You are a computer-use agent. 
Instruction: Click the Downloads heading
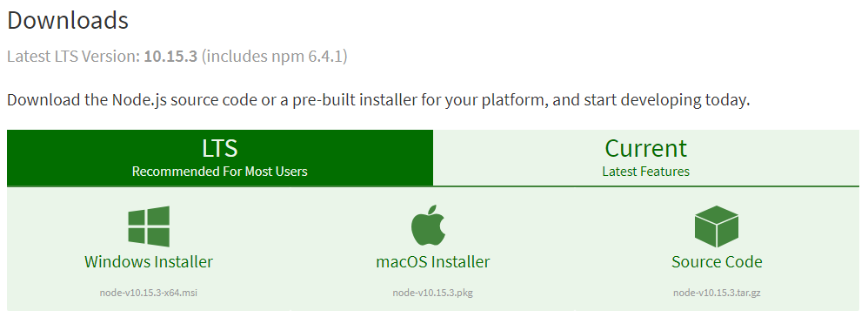click(68, 21)
